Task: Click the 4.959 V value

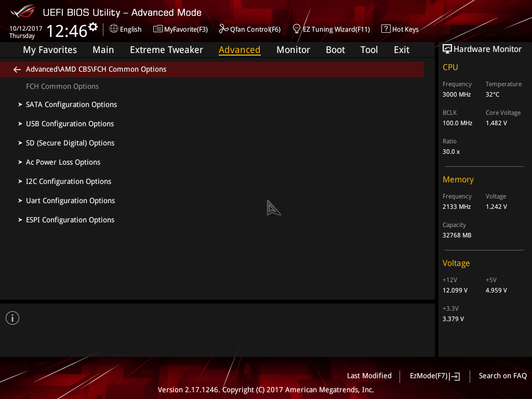Action: (496, 290)
